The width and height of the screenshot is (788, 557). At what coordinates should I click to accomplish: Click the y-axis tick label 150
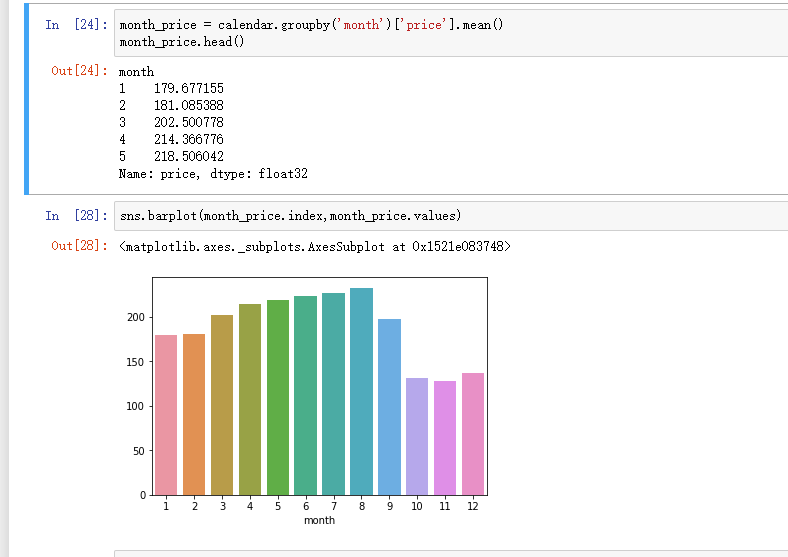click(x=136, y=362)
